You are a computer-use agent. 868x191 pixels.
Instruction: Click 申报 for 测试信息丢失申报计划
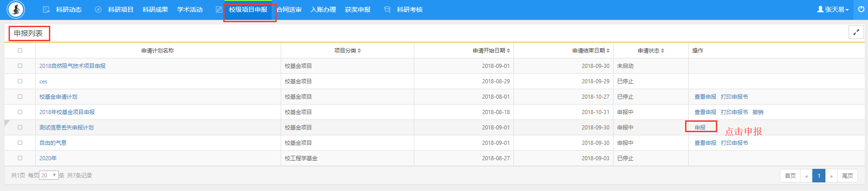click(x=700, y=128)
